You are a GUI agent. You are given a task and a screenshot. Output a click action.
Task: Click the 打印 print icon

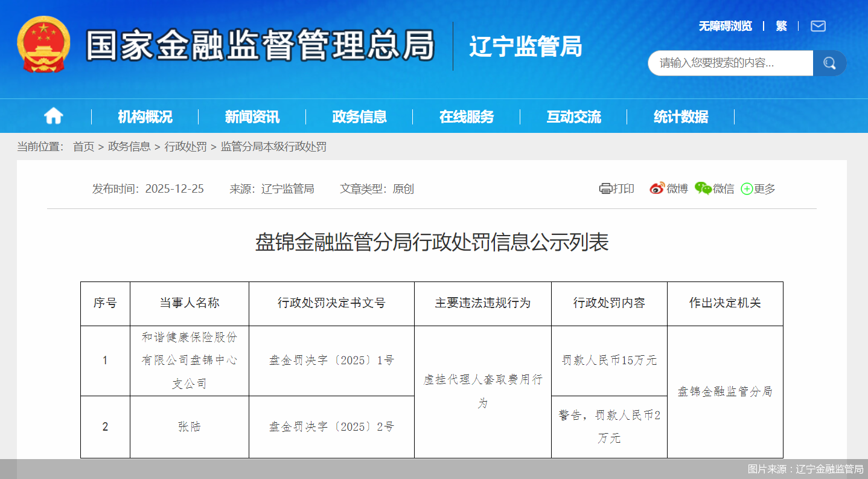(x=607, y=188)
